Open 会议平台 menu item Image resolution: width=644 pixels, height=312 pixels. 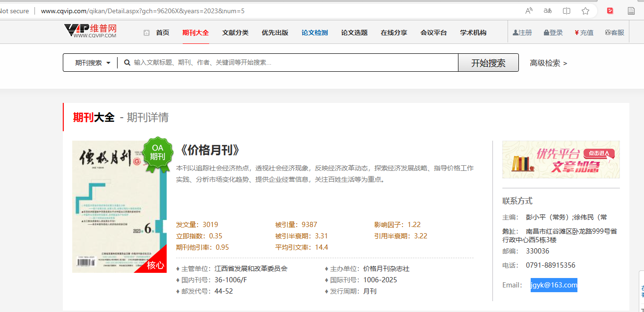433,33
